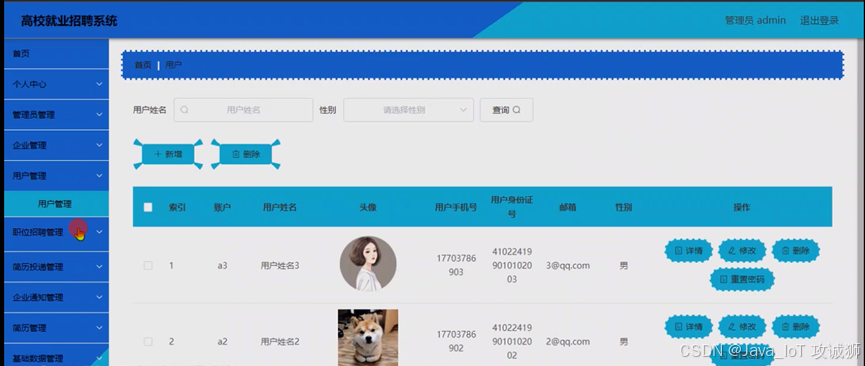This screenshot has width=865, height=366.
Task: Click 管理员 admin in header
Action: click(755, 20)
